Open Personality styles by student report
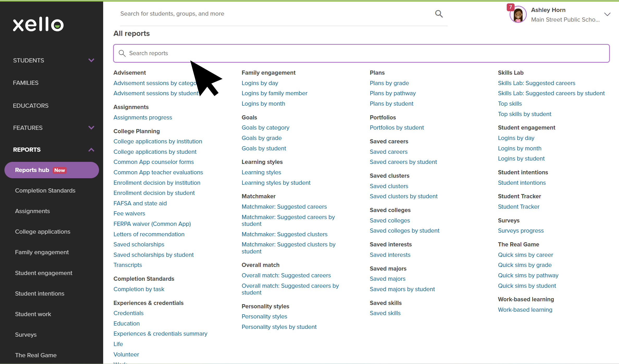Screen dimensions: 619x364 [x=279, y=327]
